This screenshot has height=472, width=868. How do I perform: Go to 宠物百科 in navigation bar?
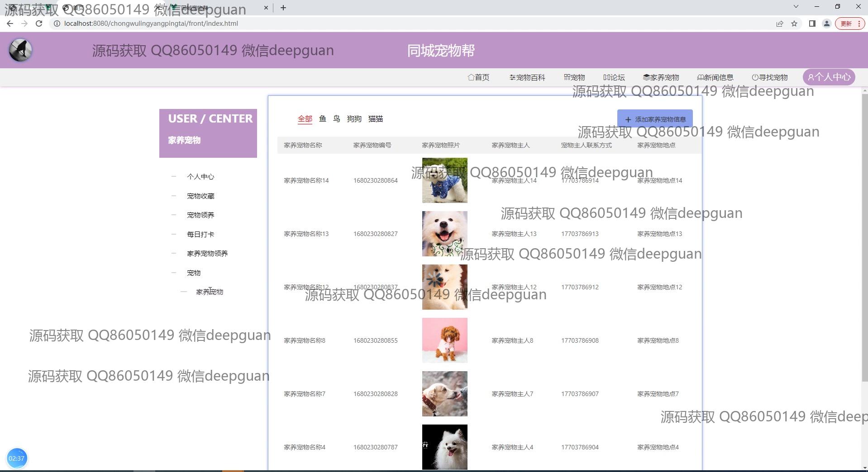click(x=527, y=77)
